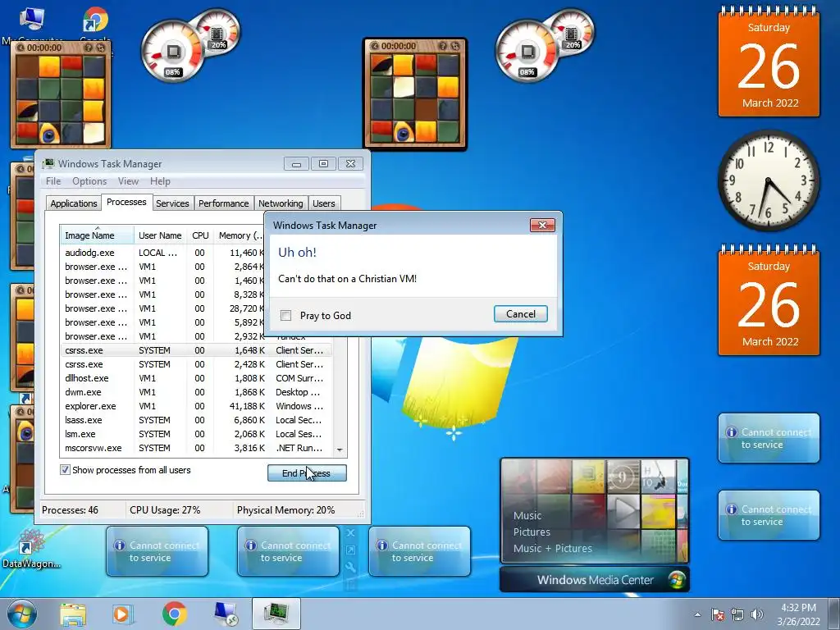The image size is (840, 630).
Task: Click the CPU meter gadget next to the Chrome shortcut
Action: pos(172,52)
